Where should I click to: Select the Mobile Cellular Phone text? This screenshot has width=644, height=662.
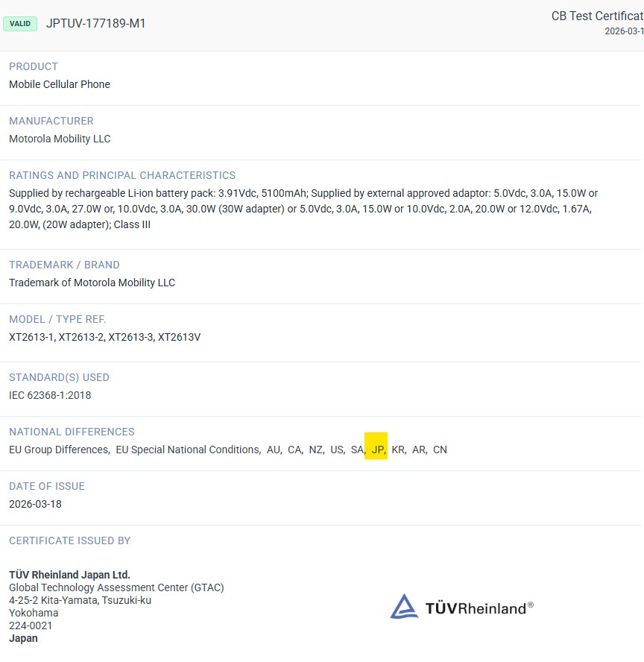coord(60,84)
